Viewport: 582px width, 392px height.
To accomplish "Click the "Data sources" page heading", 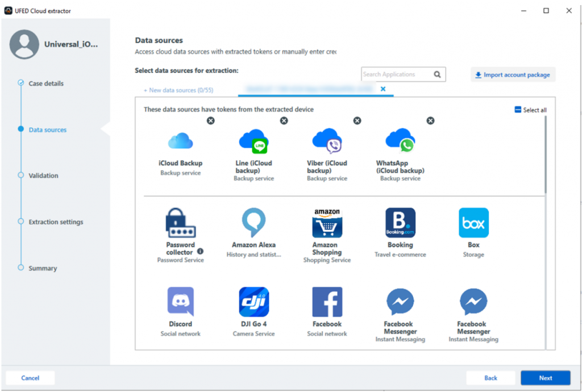I will click(159, 40).
